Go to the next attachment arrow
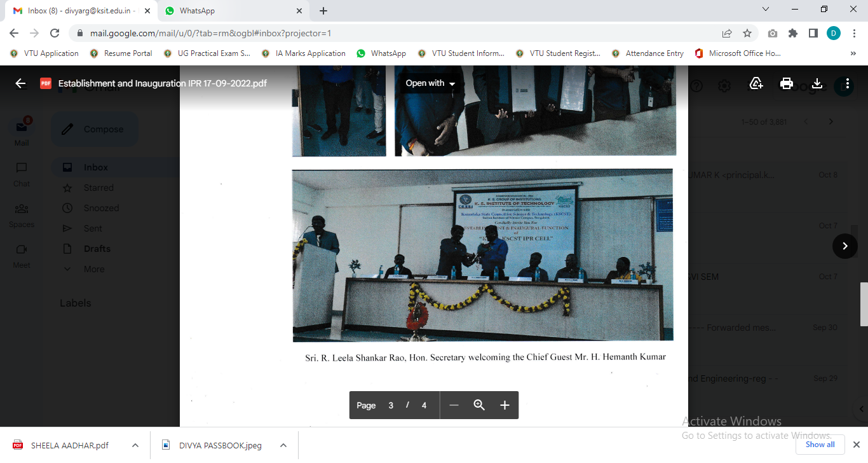 [844, 246]
